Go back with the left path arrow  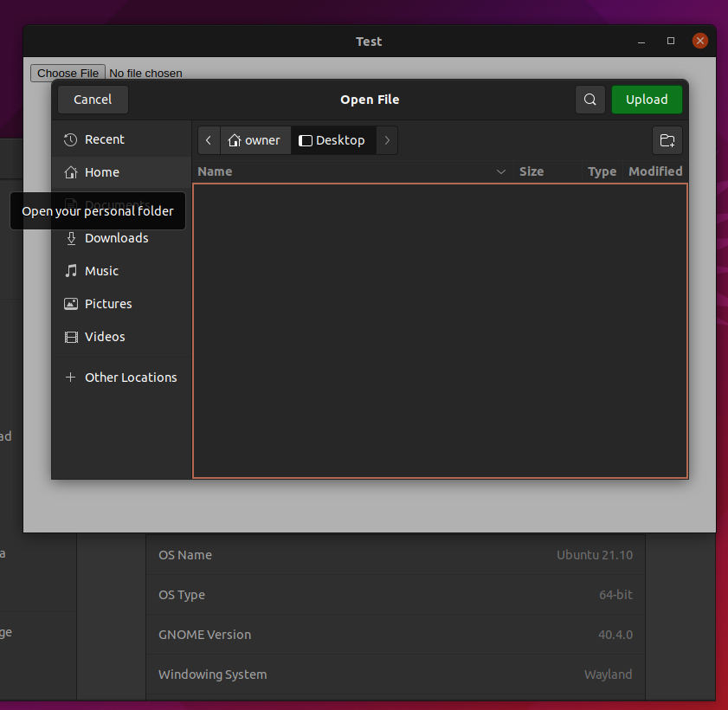pos(209,140)
